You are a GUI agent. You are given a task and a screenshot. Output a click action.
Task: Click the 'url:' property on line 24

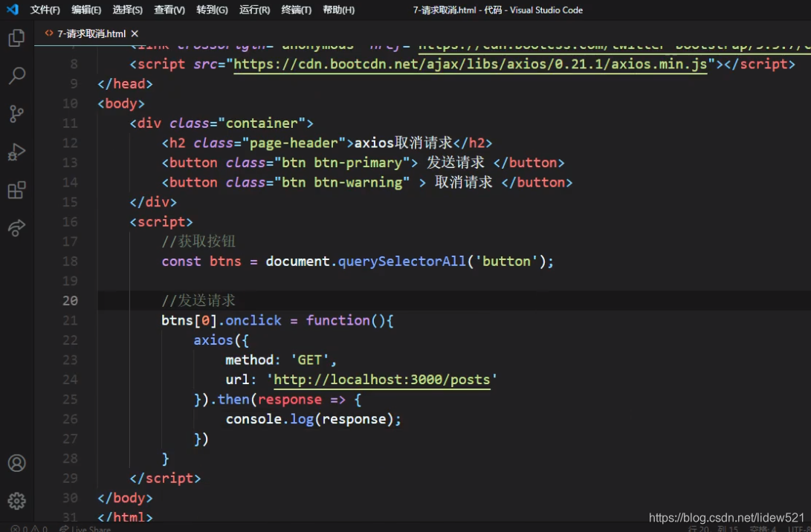click(x=241, y=380)
